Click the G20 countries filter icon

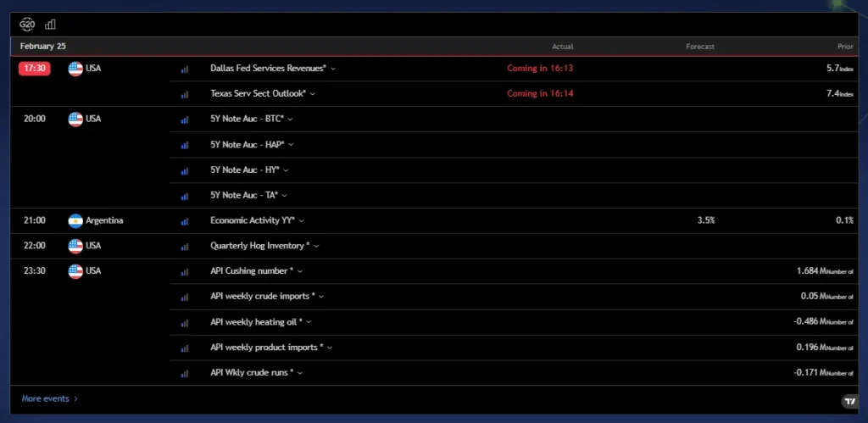coord(27,25)
